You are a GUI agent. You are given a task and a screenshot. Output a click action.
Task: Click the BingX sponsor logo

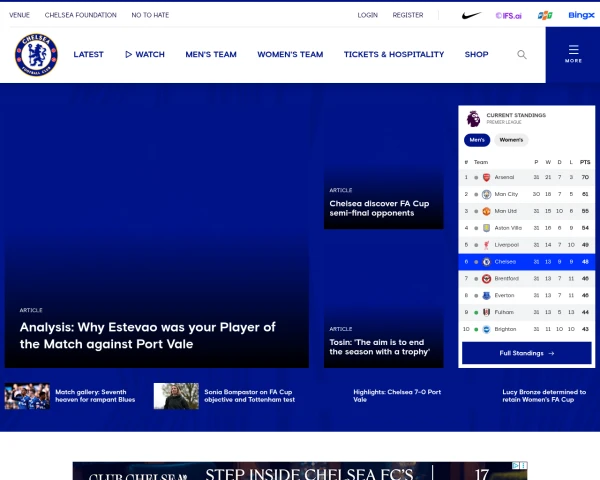point(581,15)
